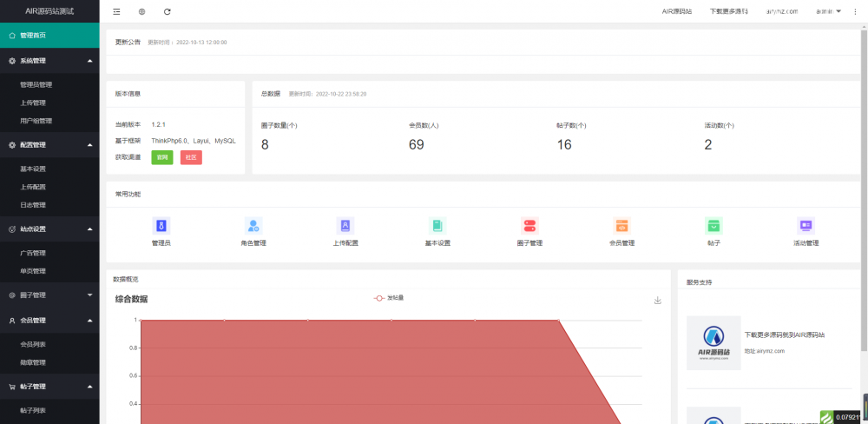Open the three-dot more menu at top right
The width and height of the screenshot is (868, 424).
point(855,11)
